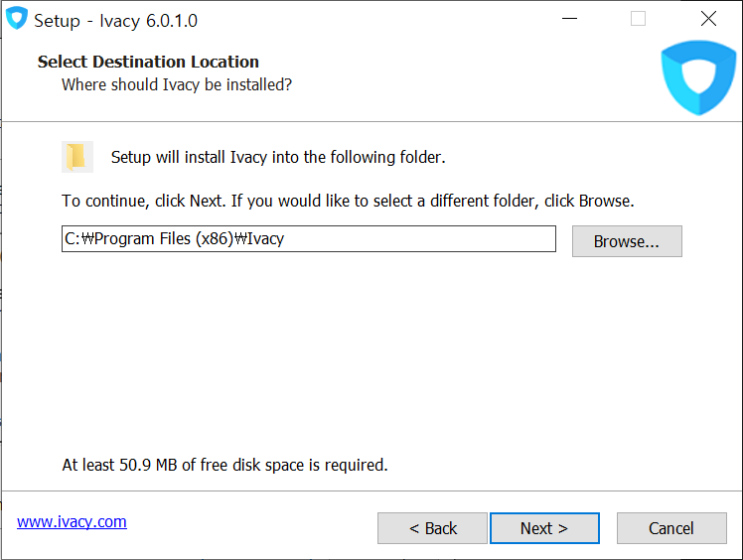
Task: Minimize the Setup window
Action: [x=569, y=19]
